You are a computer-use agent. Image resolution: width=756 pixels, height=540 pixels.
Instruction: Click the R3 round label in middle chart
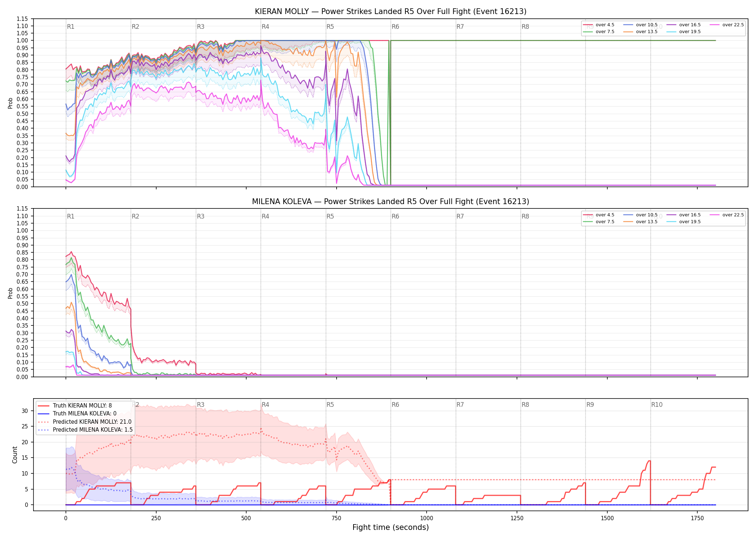point(201,216)
